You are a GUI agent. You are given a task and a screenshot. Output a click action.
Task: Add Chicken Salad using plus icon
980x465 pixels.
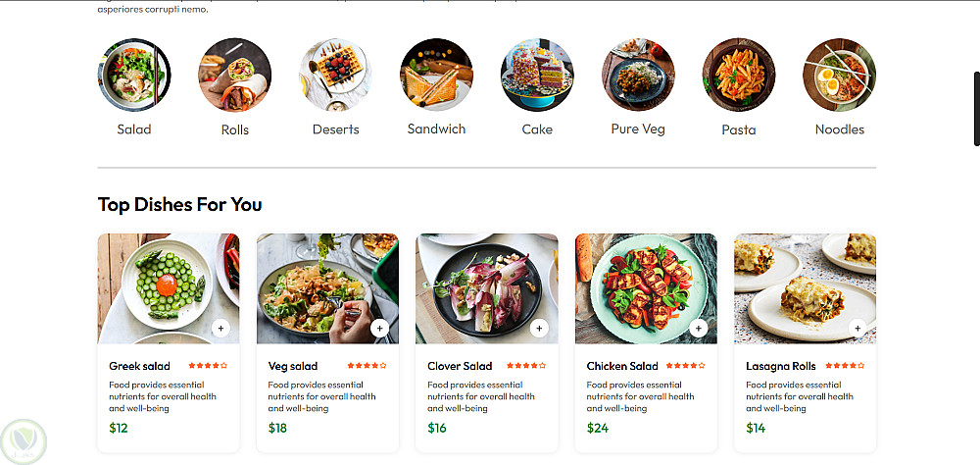(x=698, y=329)
